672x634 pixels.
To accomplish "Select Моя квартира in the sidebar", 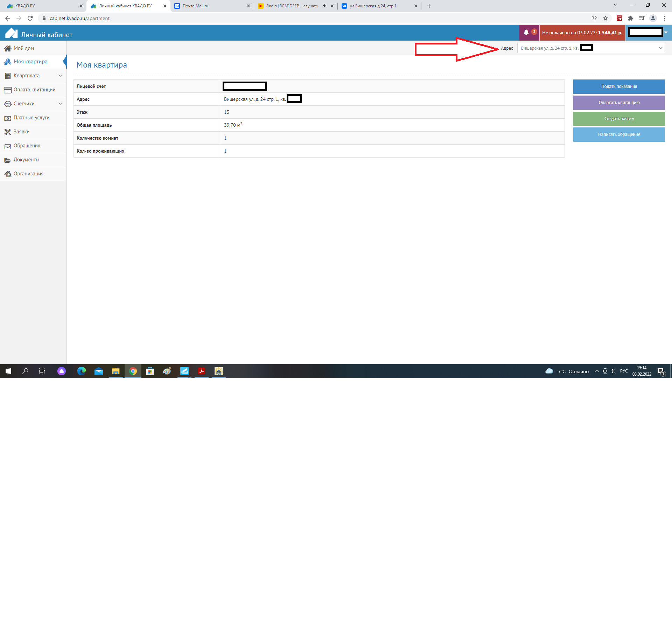I will pos(33,62).
